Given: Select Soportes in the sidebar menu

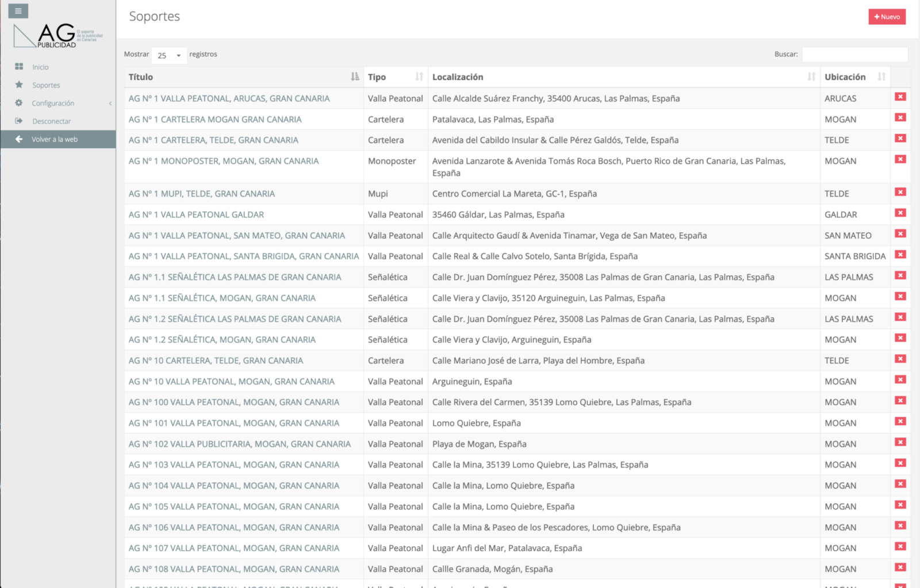Looking at the screenshot, I should pos(46,85).
